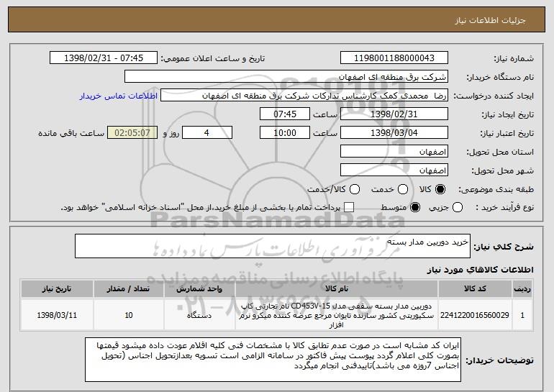
Task: Click the general description box خرید دوربین مدار بسته
Action: [273, 246]
